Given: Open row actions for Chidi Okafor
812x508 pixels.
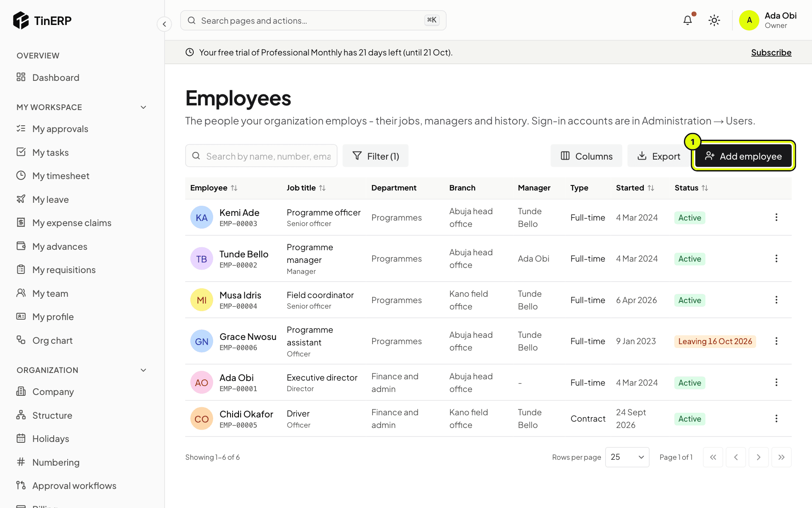Looking at the screenshot, I should pyautogui.click(x=776, y=419).
